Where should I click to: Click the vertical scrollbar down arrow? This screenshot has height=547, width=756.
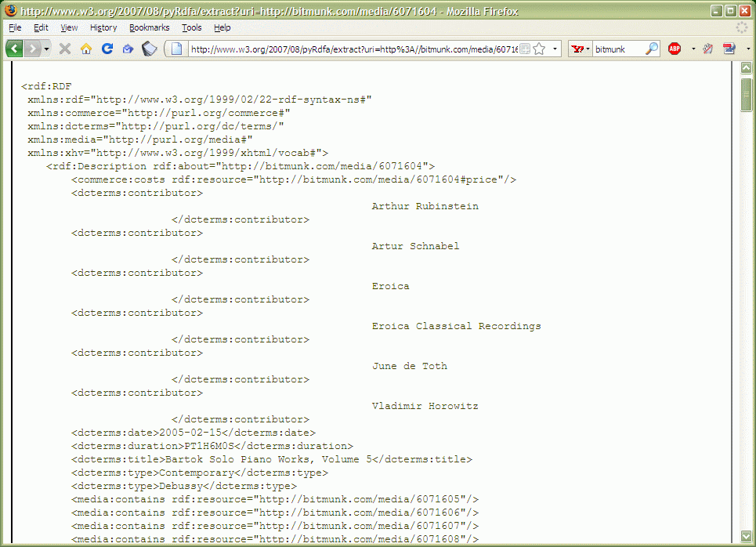(x=747, y=536)
